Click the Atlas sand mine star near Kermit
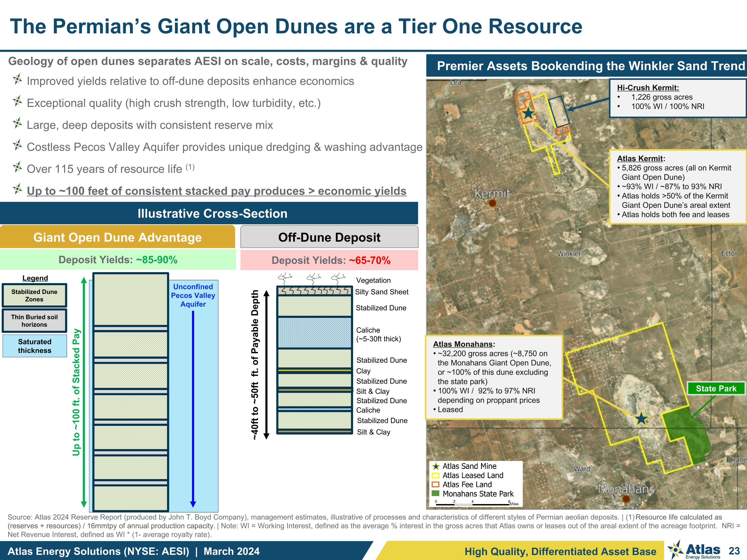 (528, 113)
